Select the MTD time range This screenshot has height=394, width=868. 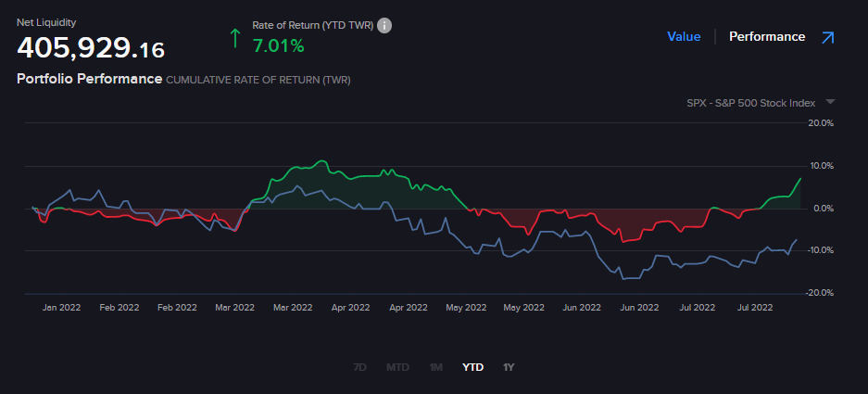397,367
